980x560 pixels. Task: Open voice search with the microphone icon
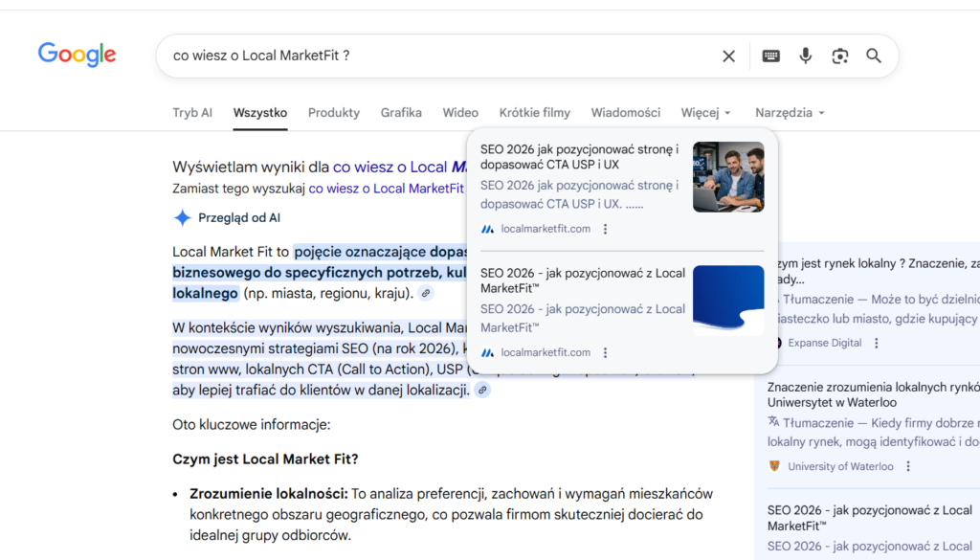tap(805, 56)
